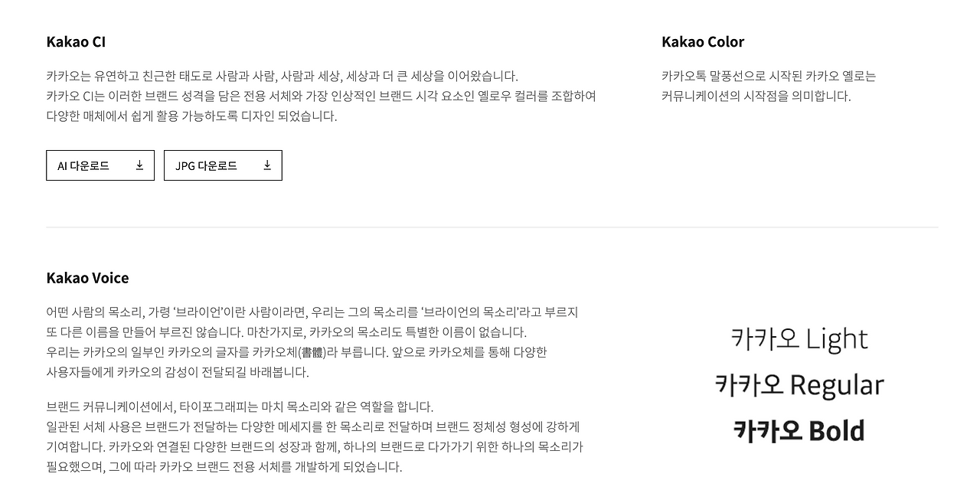Click the Kakao Color section heading

click(703, 41)
